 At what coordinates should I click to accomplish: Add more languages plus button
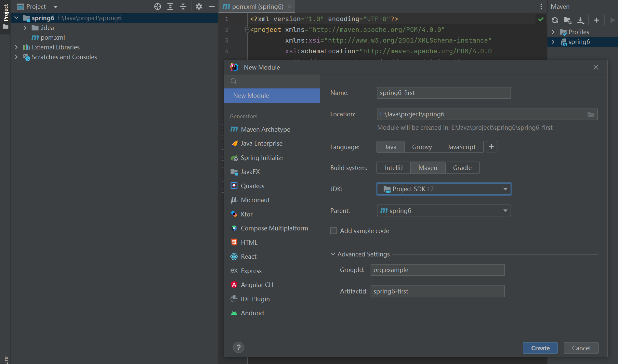click(x=492, y=147)
